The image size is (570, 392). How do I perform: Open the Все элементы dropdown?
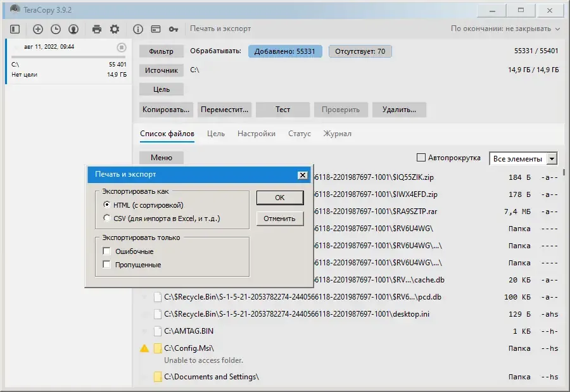coord(524,159)
